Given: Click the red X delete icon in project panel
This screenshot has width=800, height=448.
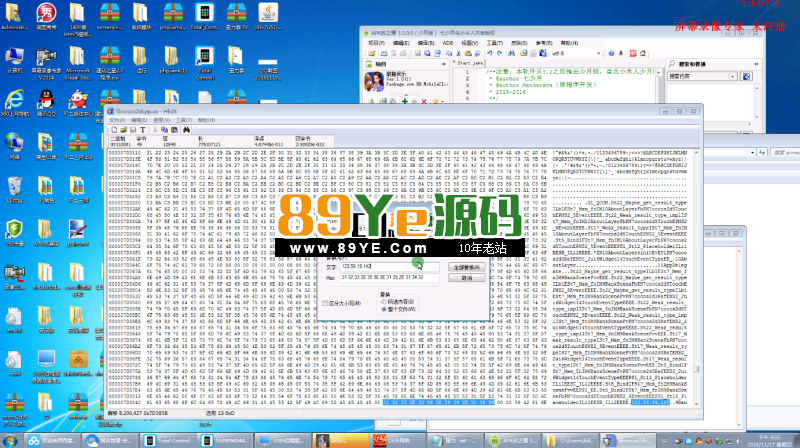Looking at the screenshot, I should [424, 102].
